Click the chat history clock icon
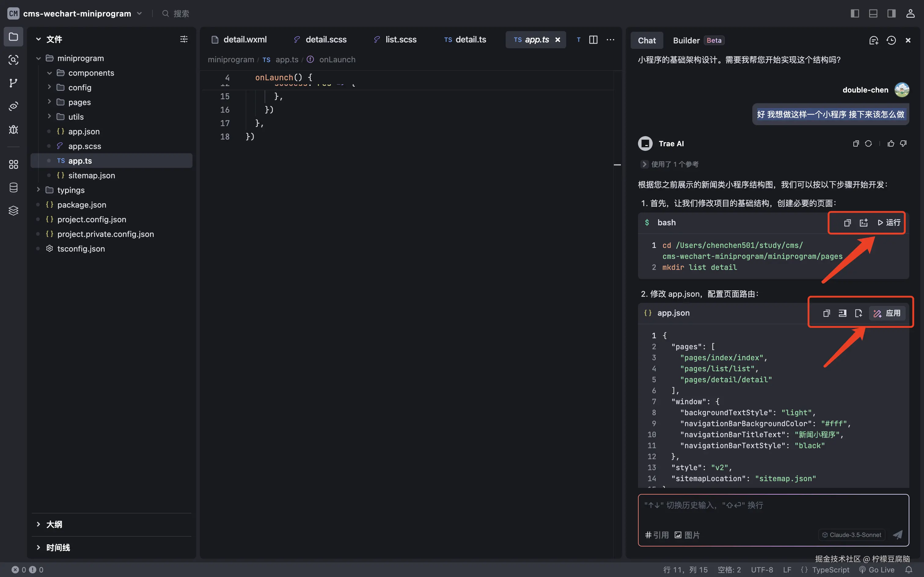Viewport: 924px width, 577px height. click(x=891, y=40)
